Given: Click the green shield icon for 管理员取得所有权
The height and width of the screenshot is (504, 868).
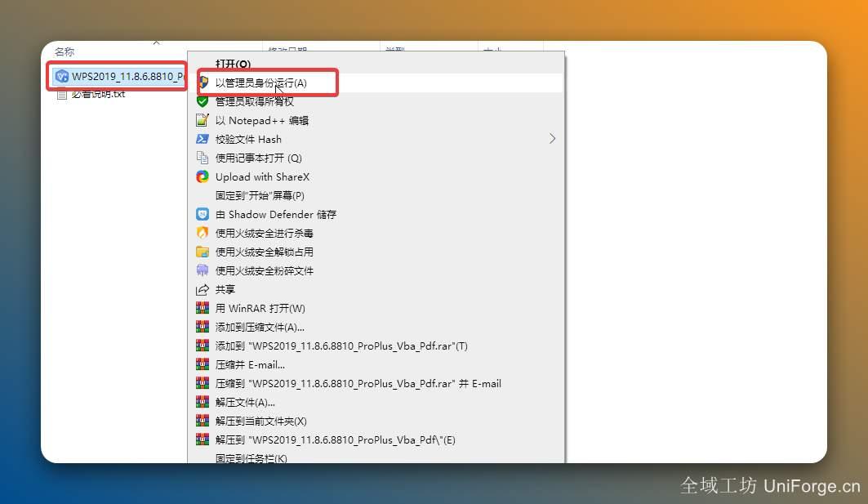Looking at the screenshot, I should pos(203,101).
